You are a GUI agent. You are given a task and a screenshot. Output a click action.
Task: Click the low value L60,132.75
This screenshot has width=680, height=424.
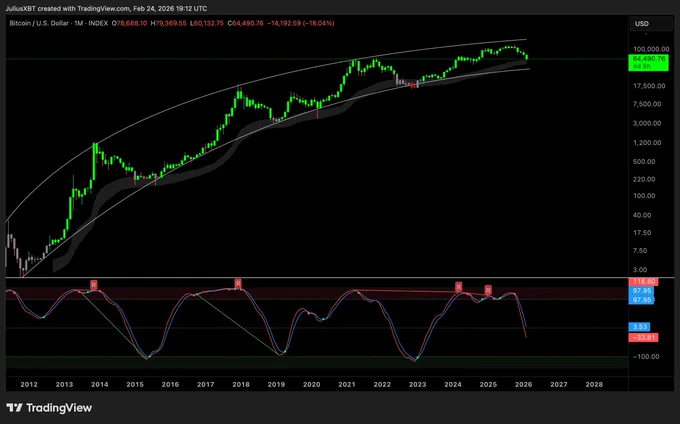[x=207, y=23]
